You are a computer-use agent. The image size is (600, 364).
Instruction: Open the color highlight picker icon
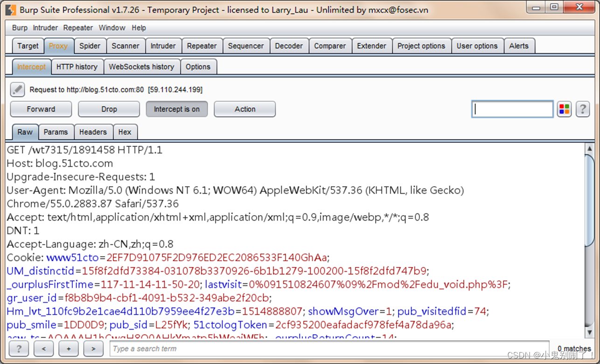click(564, 109)
